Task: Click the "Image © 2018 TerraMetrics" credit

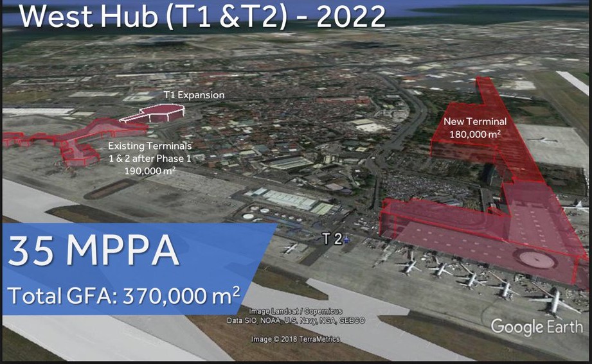Action: pyautogui.click(x=296, y=339)
